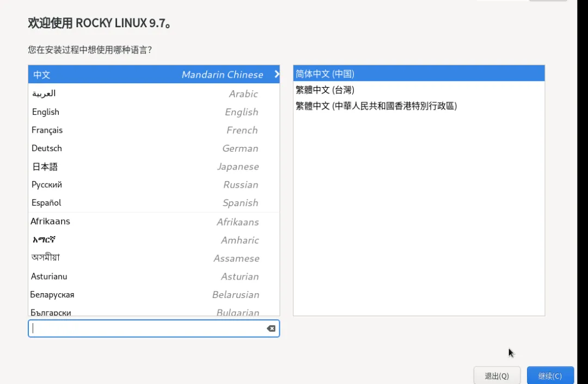
Task: Choose Français French in the list
Action: point(154,130)
